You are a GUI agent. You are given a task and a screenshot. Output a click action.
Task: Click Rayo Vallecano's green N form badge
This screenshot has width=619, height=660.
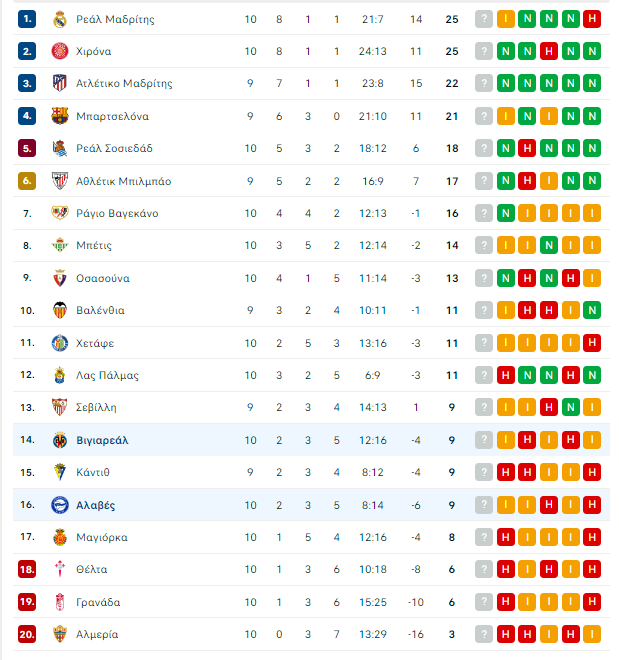506,213
